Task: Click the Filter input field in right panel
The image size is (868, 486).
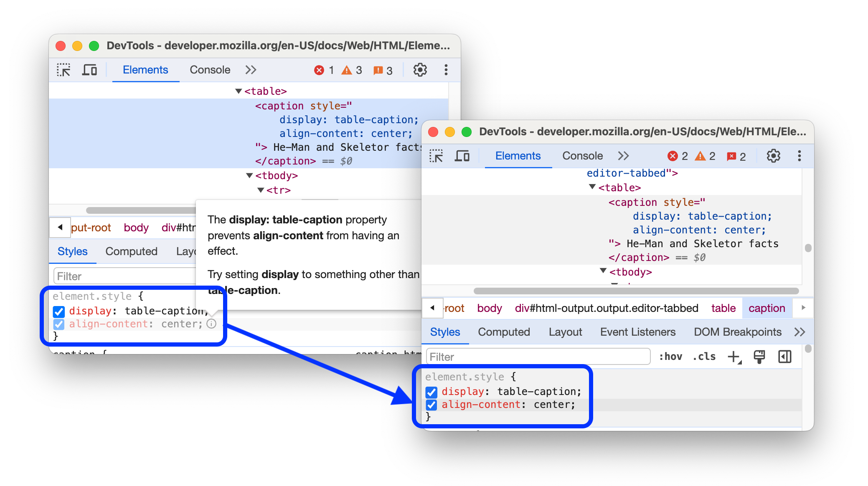Action: 536,356
